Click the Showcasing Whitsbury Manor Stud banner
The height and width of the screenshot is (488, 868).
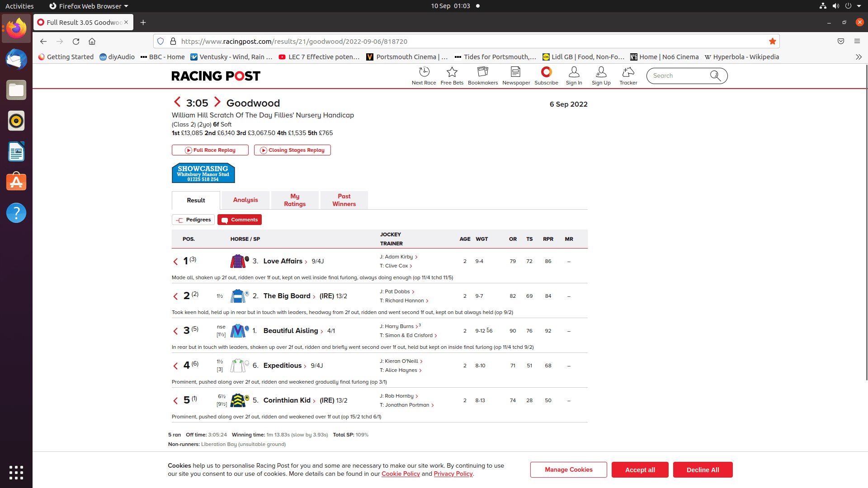click(x=203, y=173)
